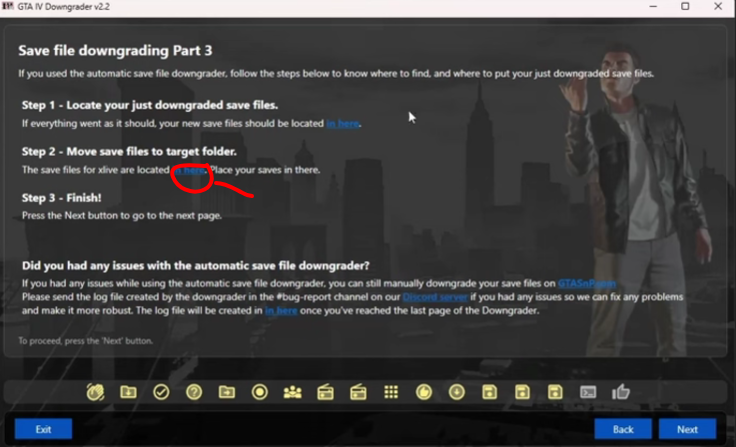Open Step 2 'in here' xlive folder link
Viewport: 736px width, 447px height.
point(190,170)
